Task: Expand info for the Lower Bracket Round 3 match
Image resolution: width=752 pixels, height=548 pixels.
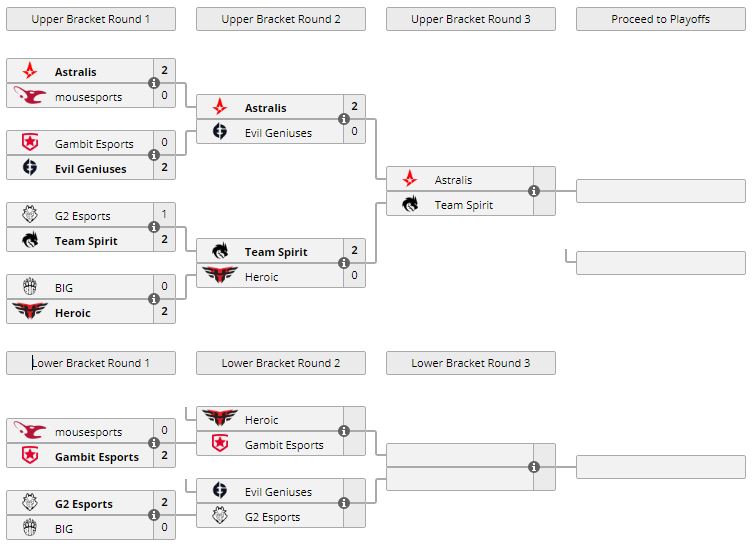Action: pos(534,467)
